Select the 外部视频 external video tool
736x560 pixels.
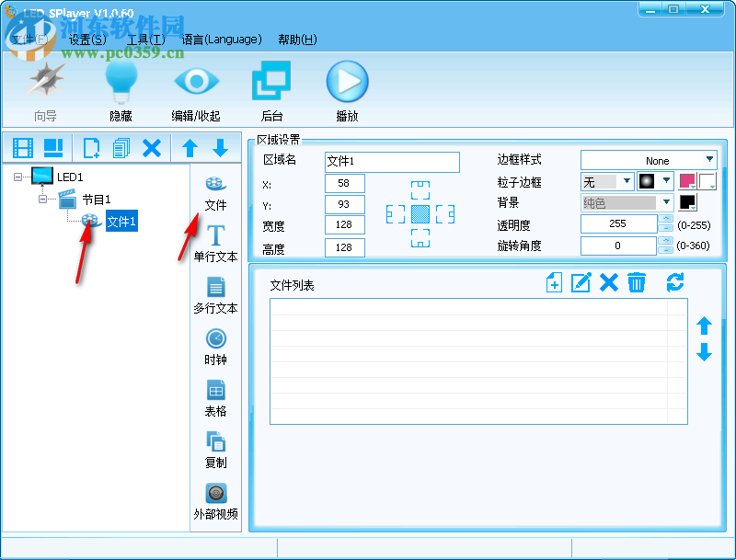(215, 500)
